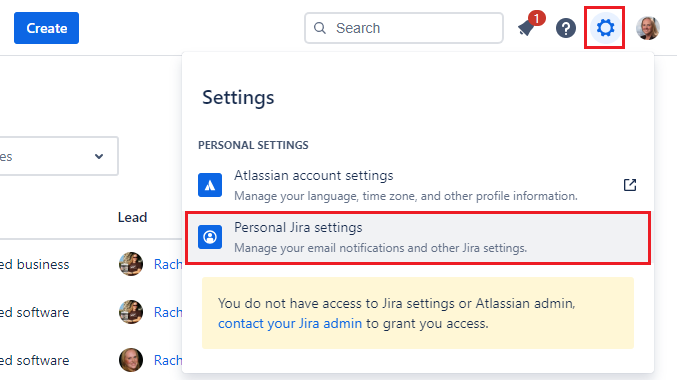Open the help question mark icon
Image resolution: width=677 pixels, height=380 pixels.
pos(566,28)
